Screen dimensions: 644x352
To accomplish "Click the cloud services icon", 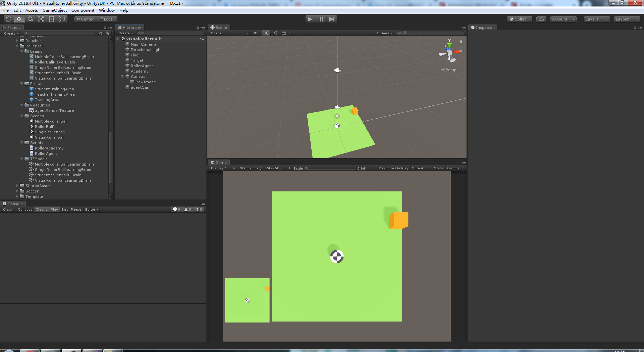I will click(541, 19).
